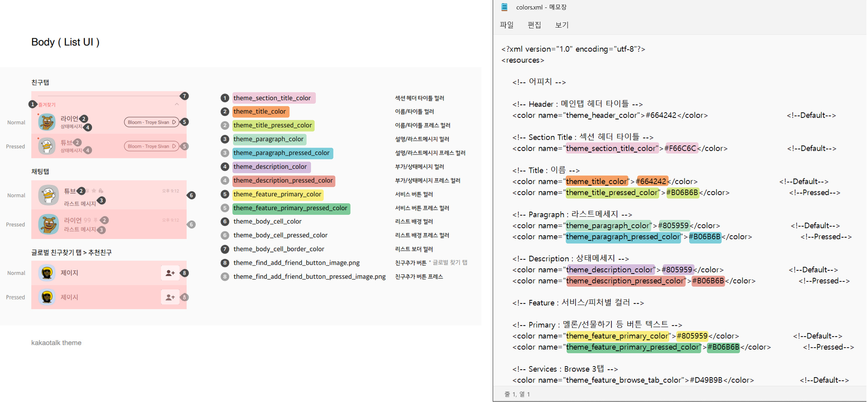Click the add-friend icon in Pressed Jay-G row
Image resolution: width=868 pixels, height=402 pixels.
(170, 297)
